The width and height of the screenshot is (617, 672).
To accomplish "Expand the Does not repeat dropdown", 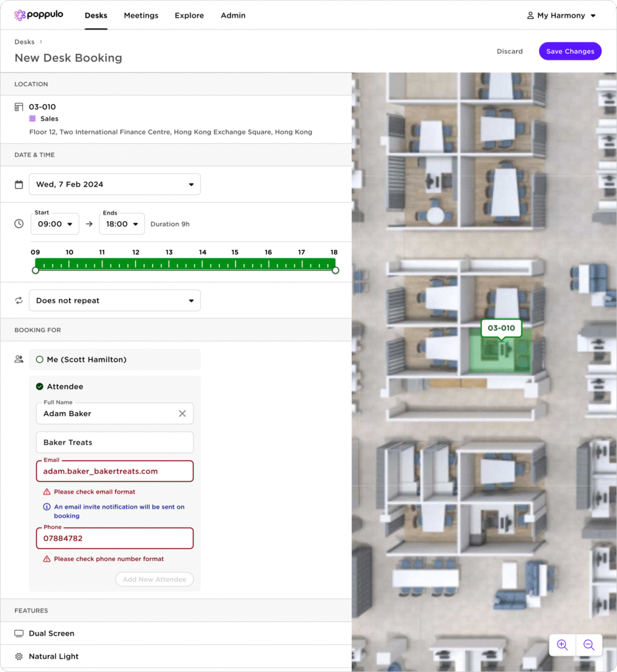I will (x=115, y=301).
